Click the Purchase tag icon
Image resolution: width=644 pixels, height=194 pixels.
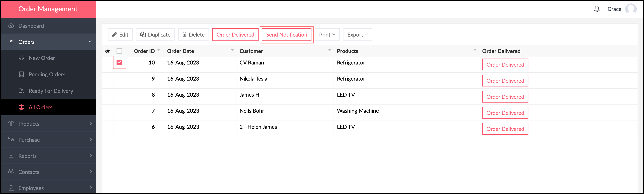tap(11, 140)
